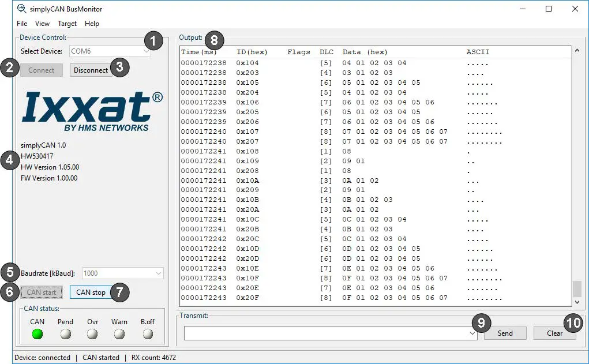This screenshot has width=589, height=364.
Task: Click the Clear button
Action: coord(555,333)
